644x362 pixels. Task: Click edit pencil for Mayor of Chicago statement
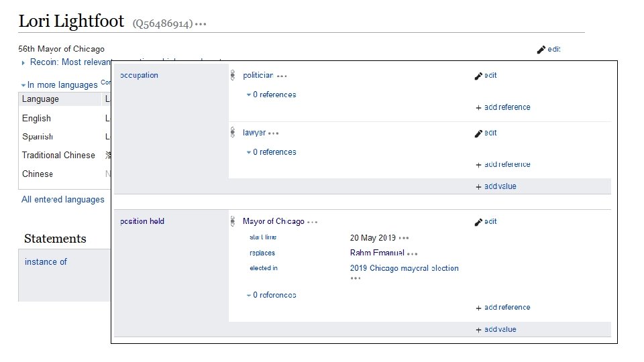coord(479,222)
